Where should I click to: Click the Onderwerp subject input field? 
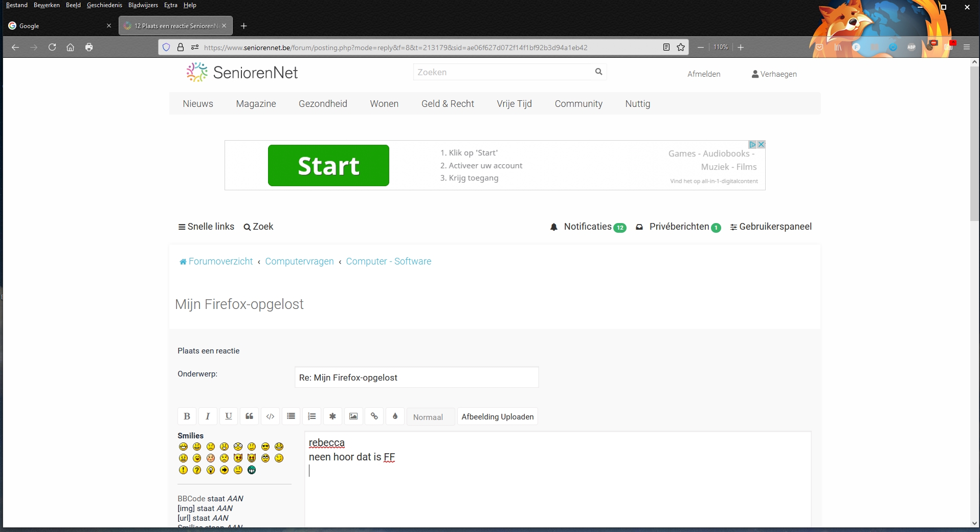pyautogui.click(x=416, y=378)
